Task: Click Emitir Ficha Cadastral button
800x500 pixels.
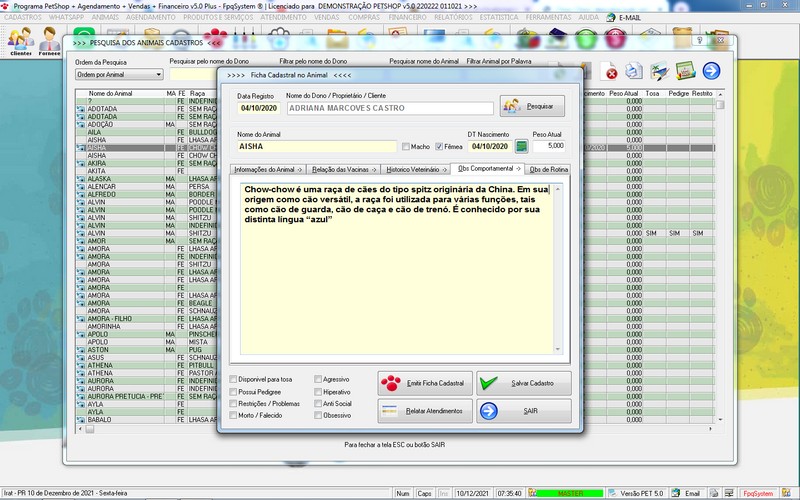Action: point(425,383)
